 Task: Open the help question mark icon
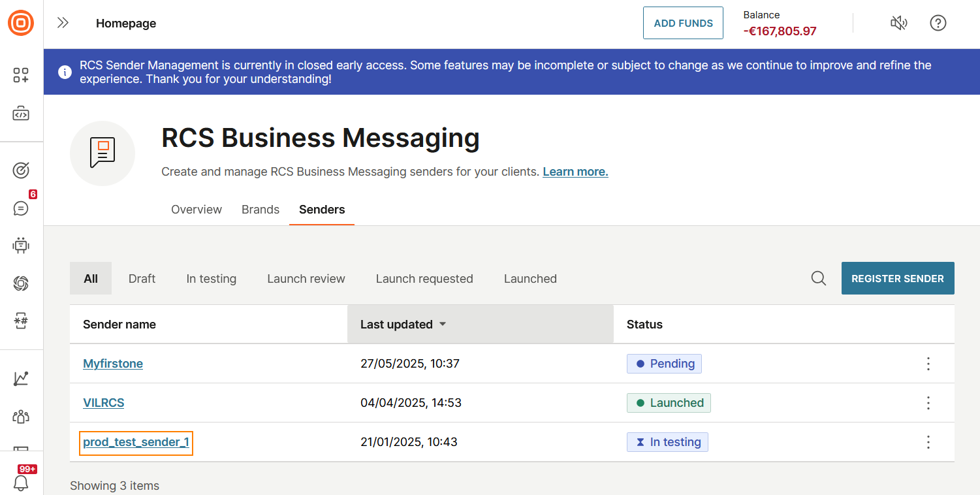click(x=938, y=23)
